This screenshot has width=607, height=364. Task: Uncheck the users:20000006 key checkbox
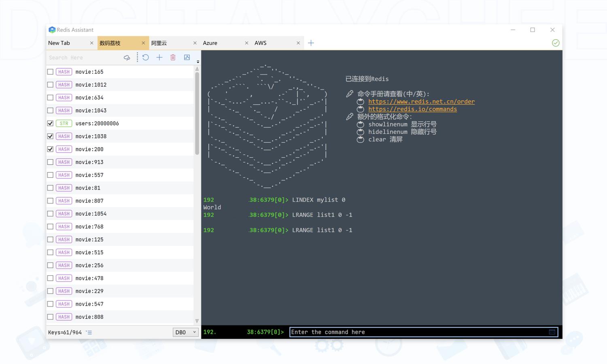50,123
